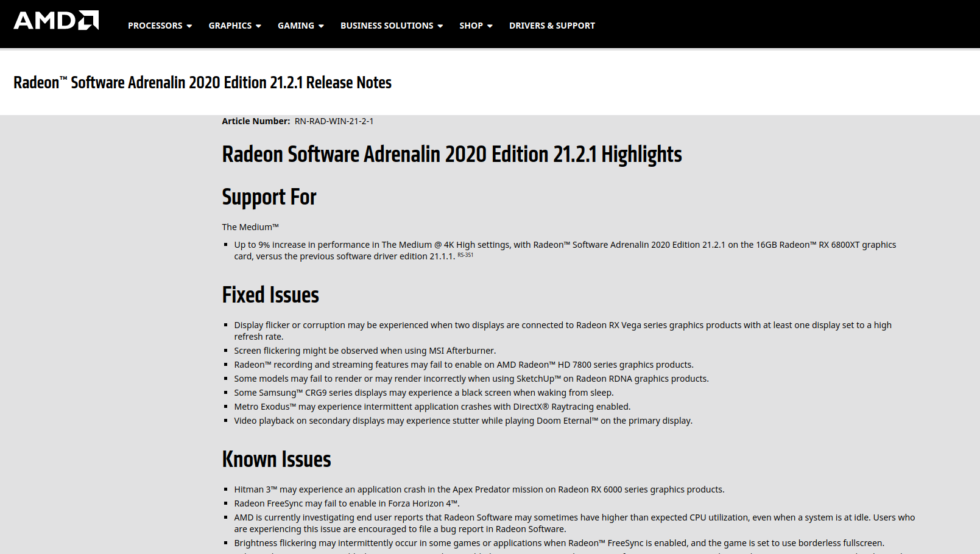Go to Drivers & Support
This screenshot has width=980, height=554.
pyautogui.click(x=552, y=26)
